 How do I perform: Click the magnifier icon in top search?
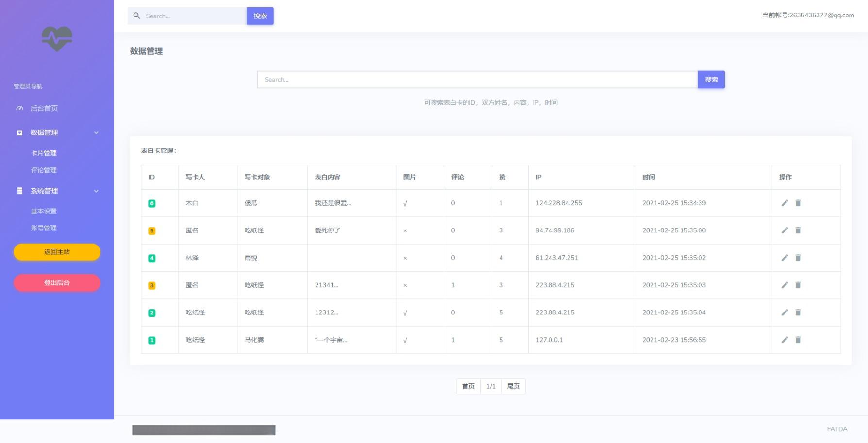tap(137, 16)
